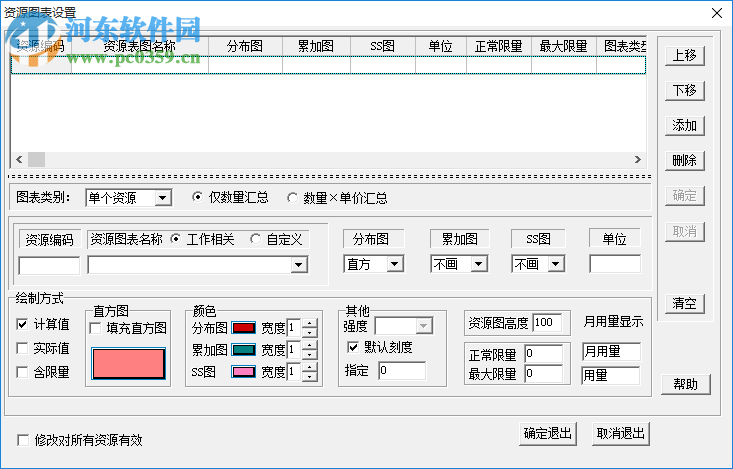Click the 删除 button
This screenshot has height=469, width=733.
[x=684, y=160]
